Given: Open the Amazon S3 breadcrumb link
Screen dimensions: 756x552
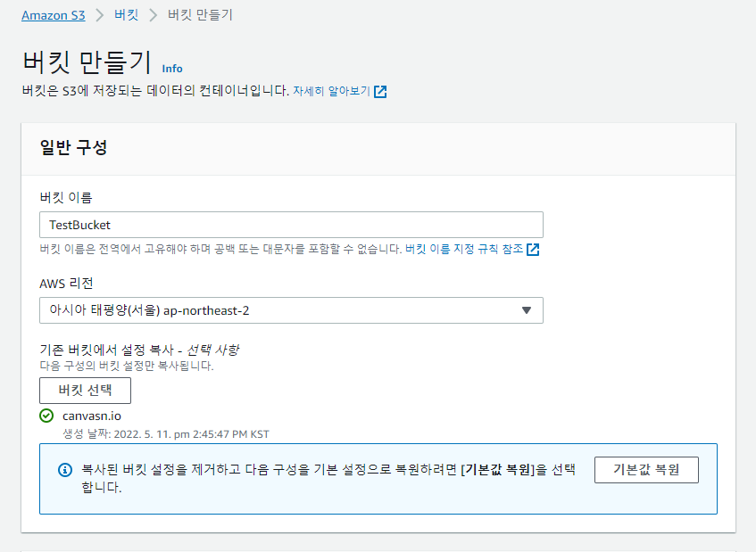Looking at the screenshot, I should (x=53, y=15).
